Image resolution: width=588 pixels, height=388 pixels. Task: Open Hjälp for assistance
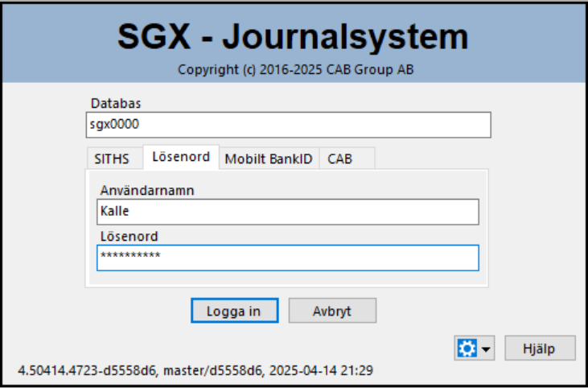pos(540,349)
